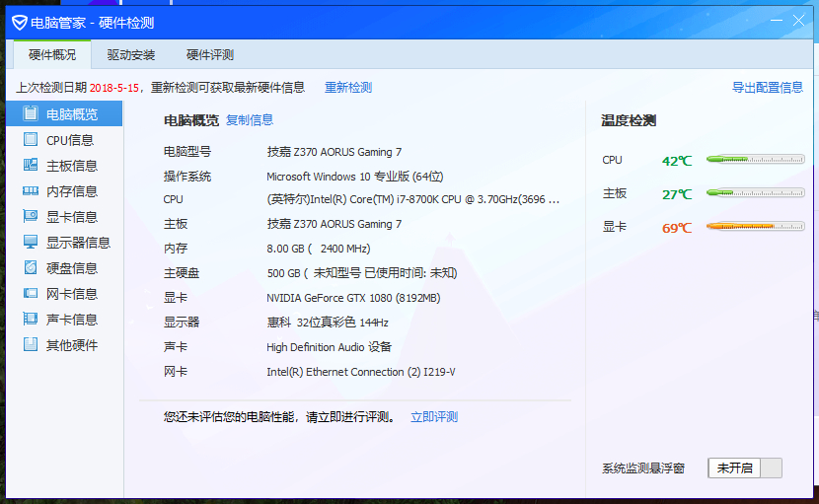This screenshot has width=819, height=504.
Task: Open 内存信息 label in the sidebar
Action: click(x=72, y=191)
